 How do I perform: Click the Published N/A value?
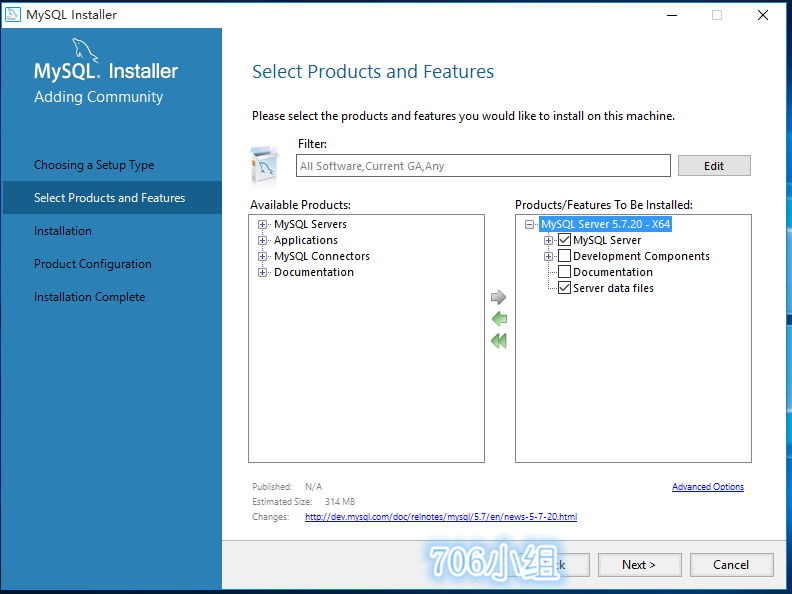[x=313, y=487]
